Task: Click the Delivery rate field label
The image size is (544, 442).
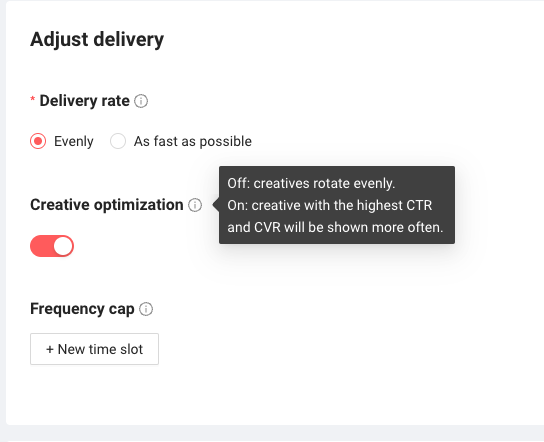Action: coord(84,101)
